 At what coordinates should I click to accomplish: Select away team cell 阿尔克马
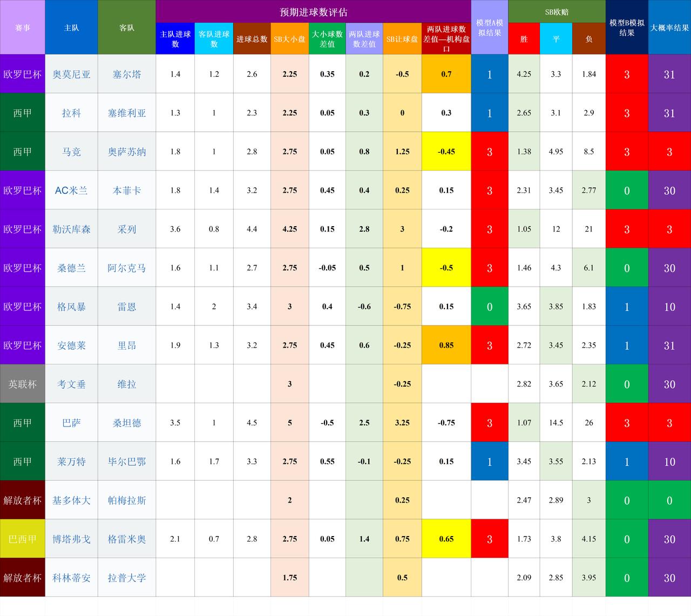[x=127, y=268]
